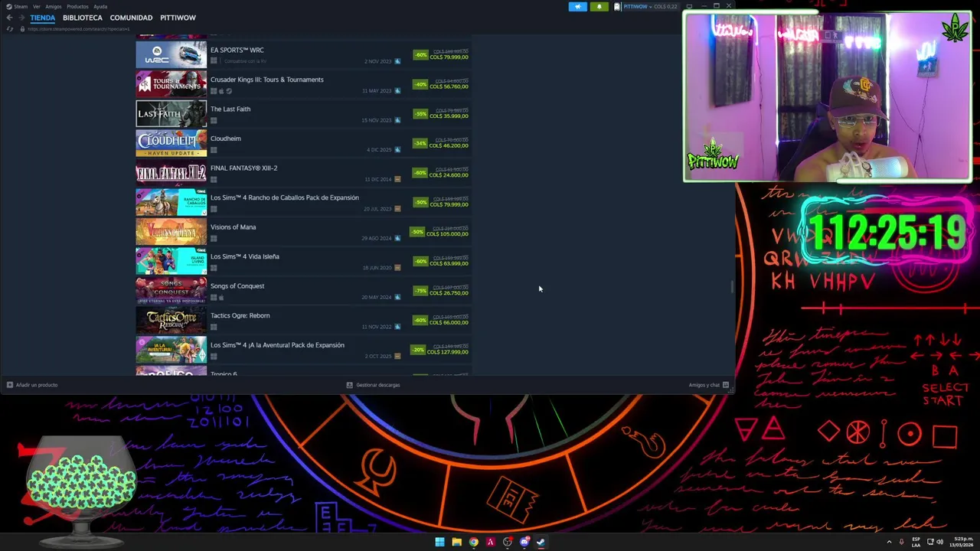This screenshot has height=551, width=980.
Task: Click the COL$ 105.000,00 Visions of Mana price
Action: [448, 234]
